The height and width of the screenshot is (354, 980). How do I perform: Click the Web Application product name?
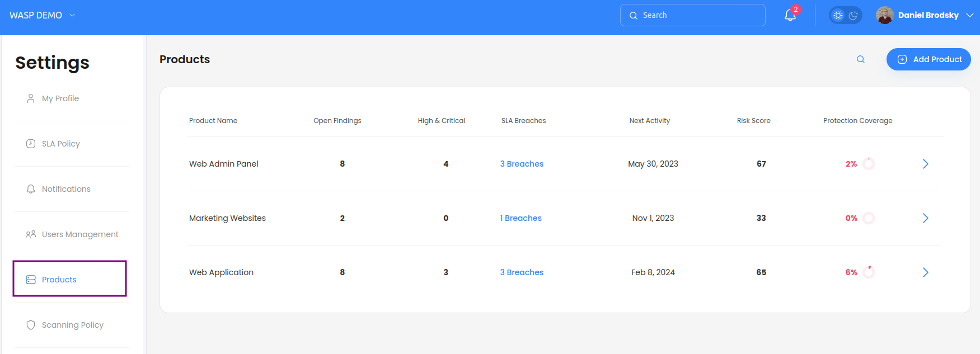point(221,272)
